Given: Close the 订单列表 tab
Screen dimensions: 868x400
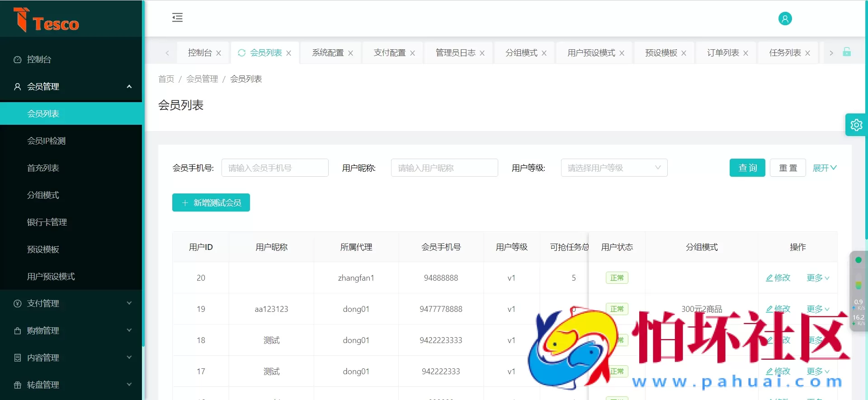Looking at the screenshot, I should (x=746, y=53).
